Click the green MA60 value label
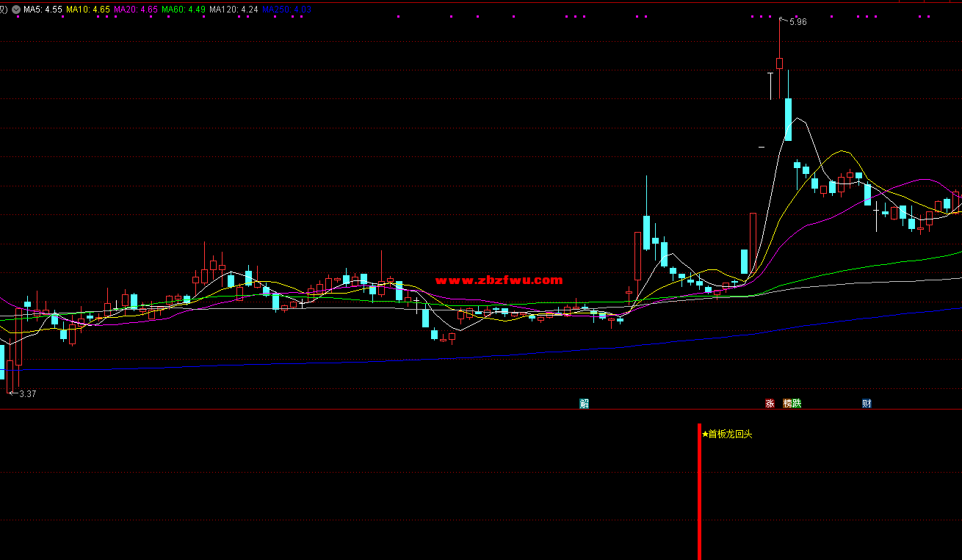This screenshot has height=560, width=962. click(184, 10)
